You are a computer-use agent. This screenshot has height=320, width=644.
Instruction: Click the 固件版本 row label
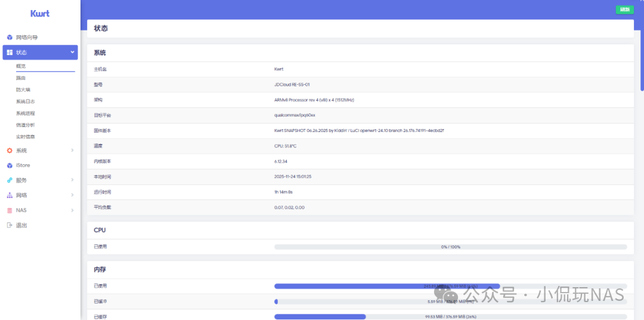(x=103, y=130)
